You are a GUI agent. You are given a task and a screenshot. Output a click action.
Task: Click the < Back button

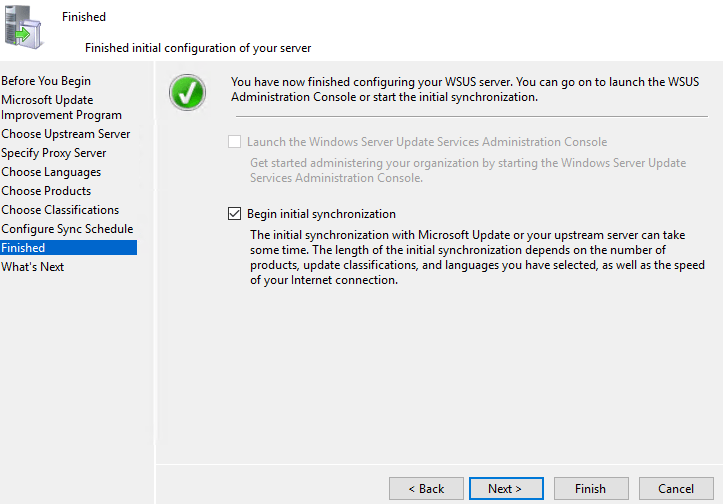(x=426, y=489)
